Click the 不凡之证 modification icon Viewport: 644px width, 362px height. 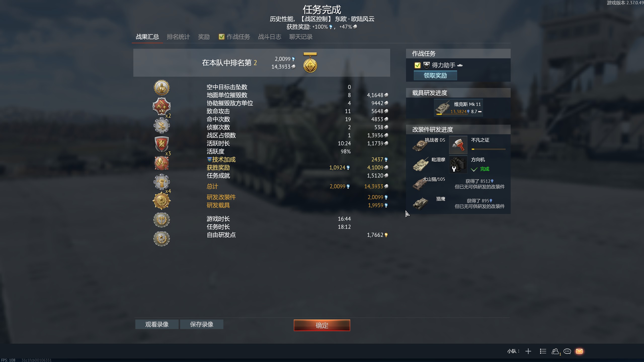click(458, 145)
